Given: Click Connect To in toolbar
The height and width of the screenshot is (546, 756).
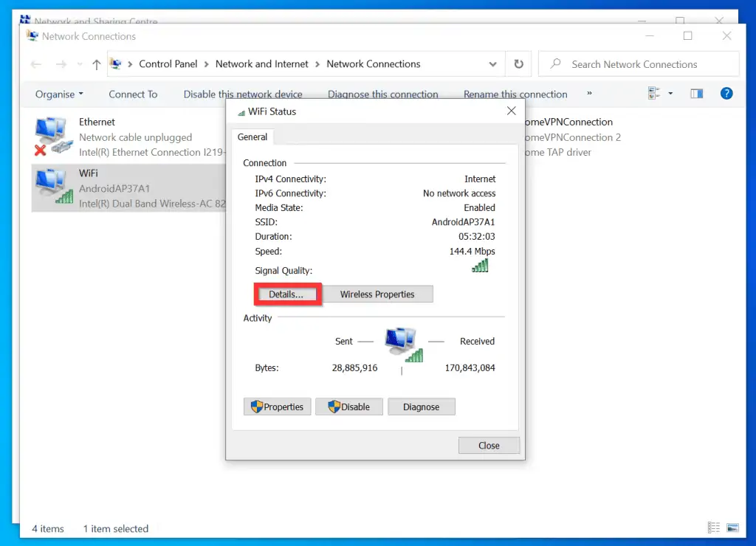Looking at the screenshot, I should pos(133,94).
